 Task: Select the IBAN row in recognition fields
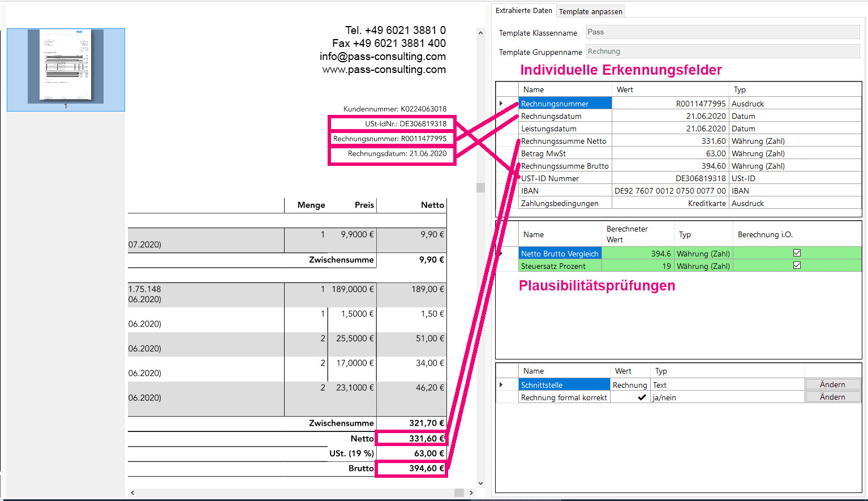(x=565, y=191)
